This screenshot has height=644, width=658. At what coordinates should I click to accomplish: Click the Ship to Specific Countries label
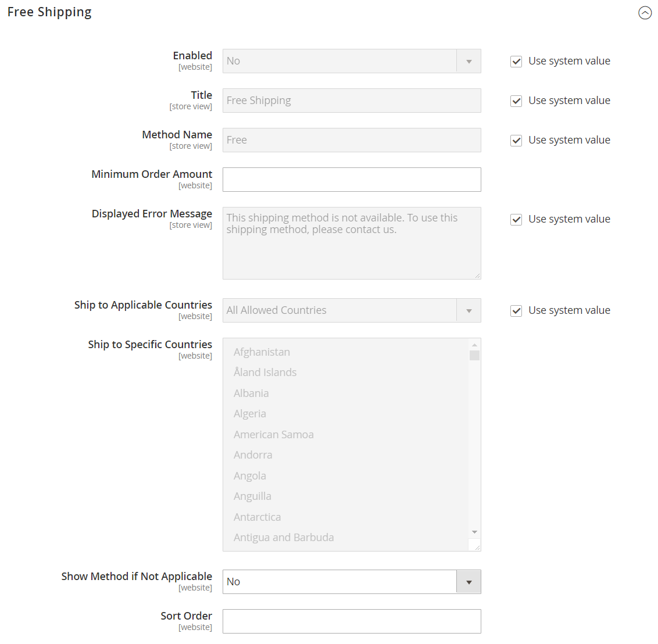pos(150,345)
